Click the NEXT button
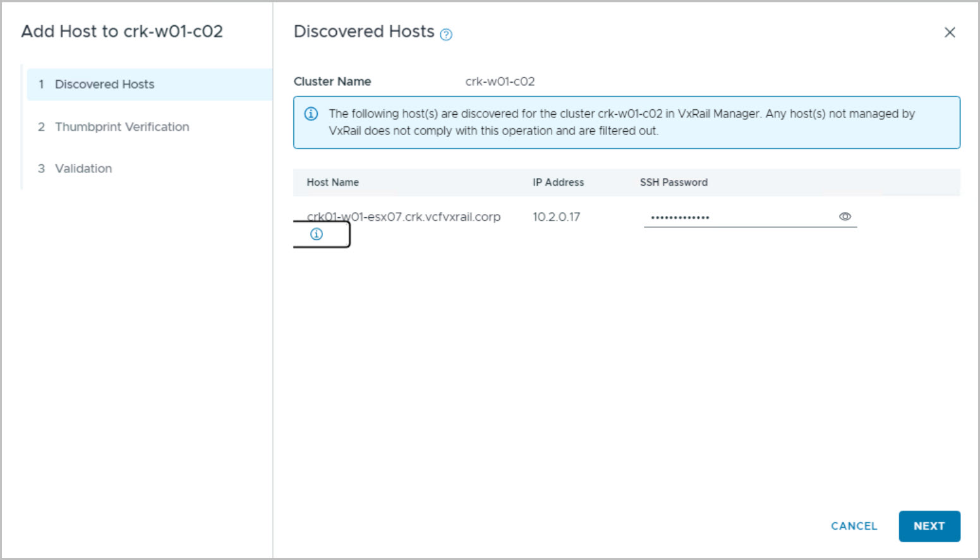Screen dimensions: 980x560 (929, 526)
